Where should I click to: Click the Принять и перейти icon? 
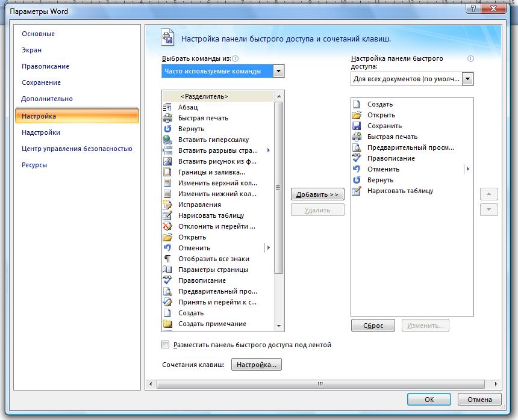(x=167, y=302)
